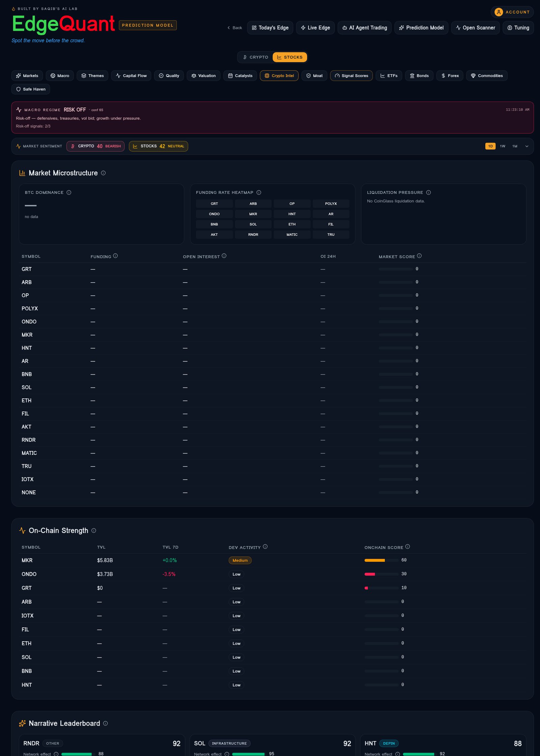Screen dimensions: 540x756
Task: Open the Macro tab
Action: 60,76
